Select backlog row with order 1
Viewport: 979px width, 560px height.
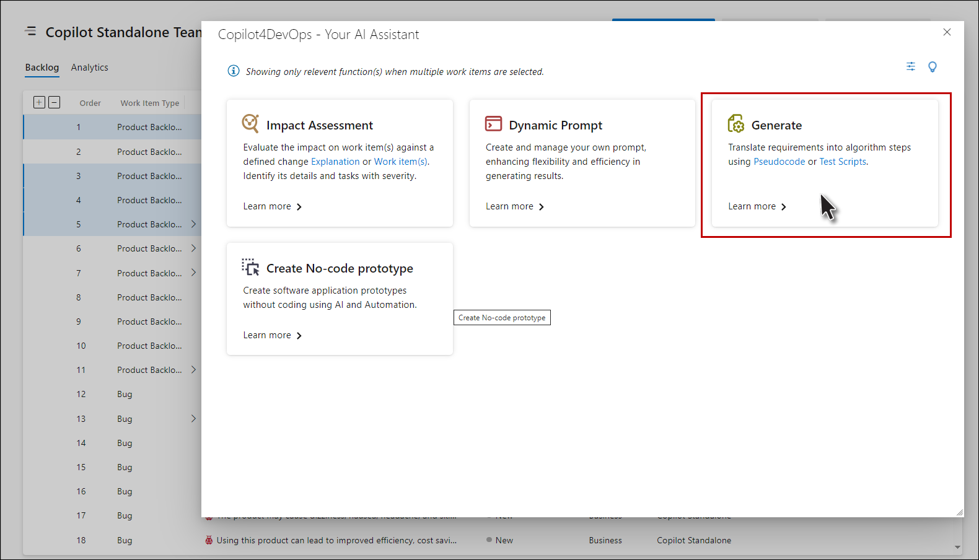click(112, 127)
